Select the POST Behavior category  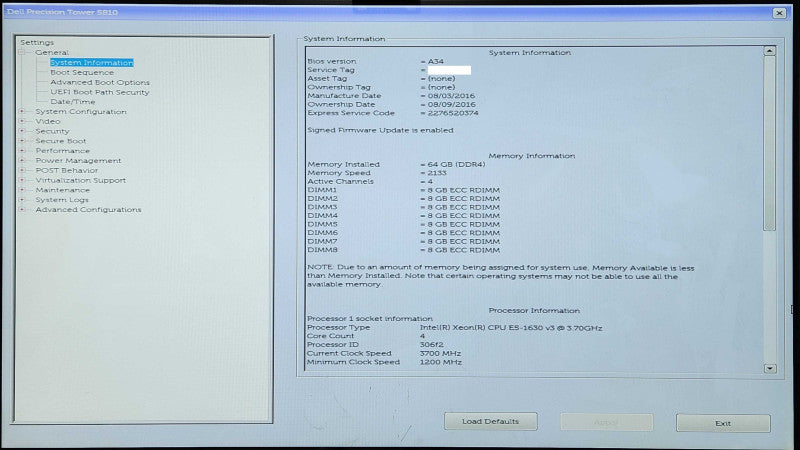click(x=66, y=170)
